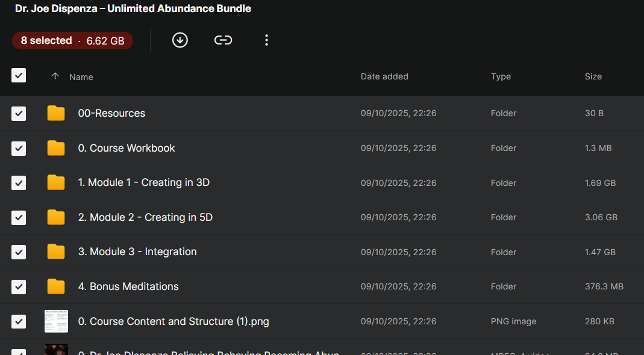The image size is (644, 355).
Task: Click the Course Workbook folder icon
Action: pos(56,148)
